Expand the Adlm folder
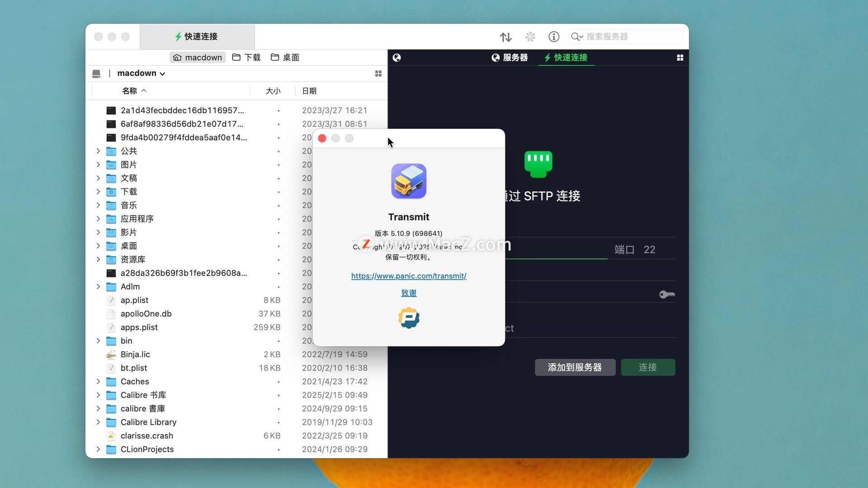The width and height of the screenshot is (868, 488). pos(98,286)
